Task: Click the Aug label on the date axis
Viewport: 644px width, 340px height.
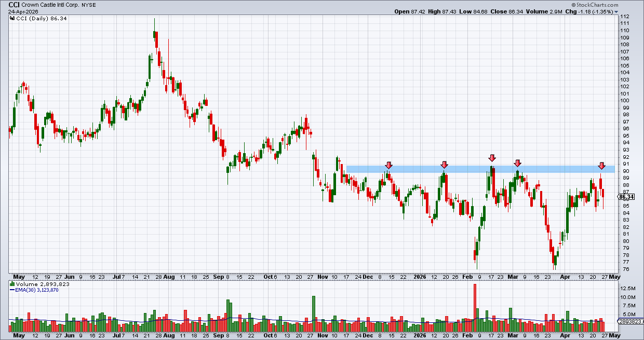Action: pos(169,277)
